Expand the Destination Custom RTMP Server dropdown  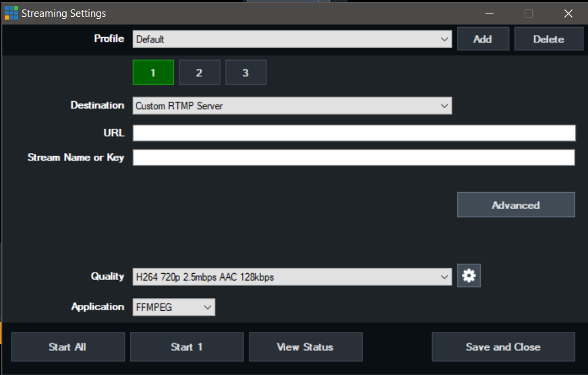(292, 106)
